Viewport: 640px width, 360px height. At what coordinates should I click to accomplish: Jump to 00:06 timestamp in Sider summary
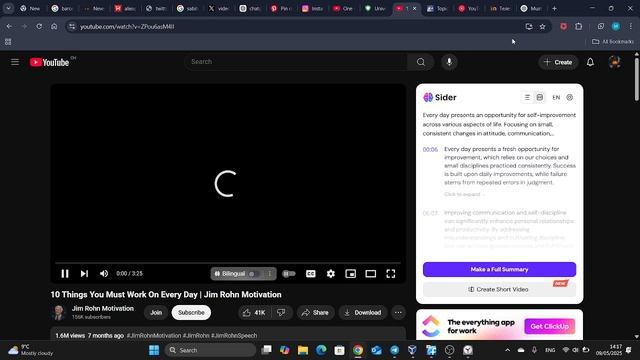click(x=430, y=150)
